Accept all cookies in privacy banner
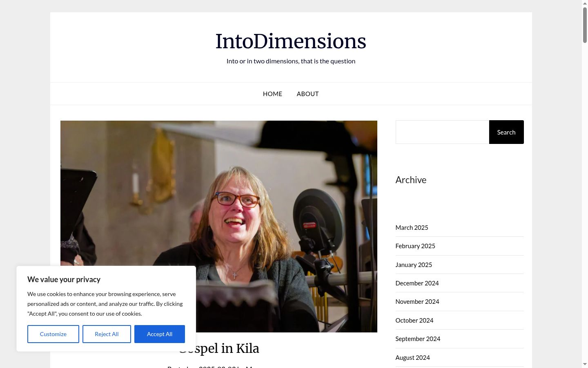This screenshot has width=588, height=368. point(160,334)
